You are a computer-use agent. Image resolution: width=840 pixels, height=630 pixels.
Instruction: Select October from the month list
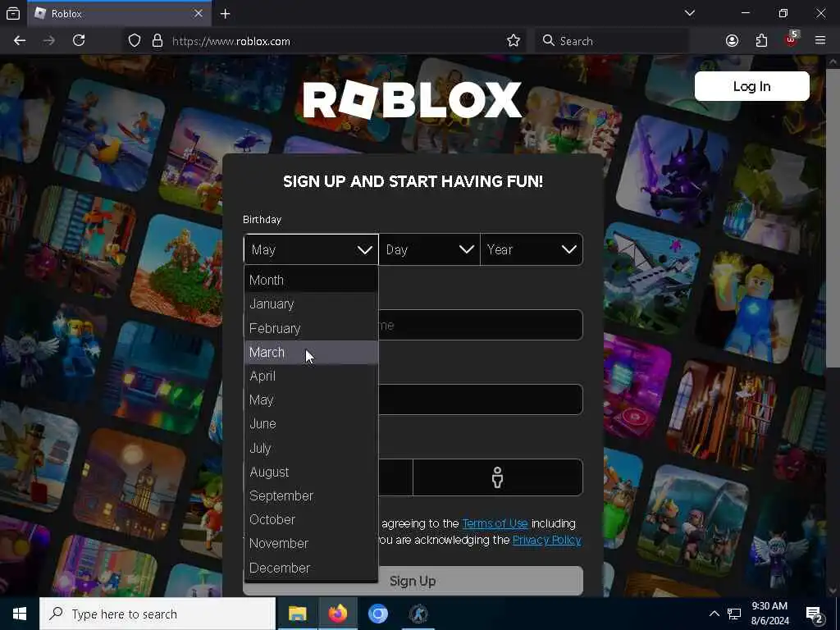311,519
